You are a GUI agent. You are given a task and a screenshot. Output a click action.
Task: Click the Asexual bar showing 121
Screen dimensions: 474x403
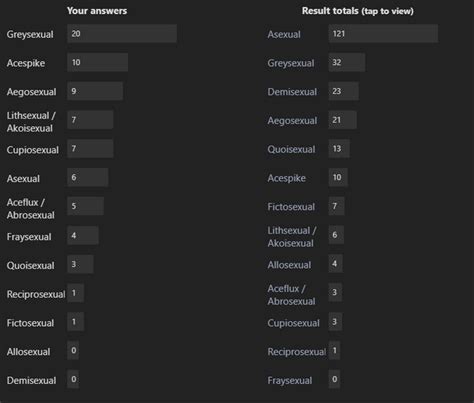[383, 33]
